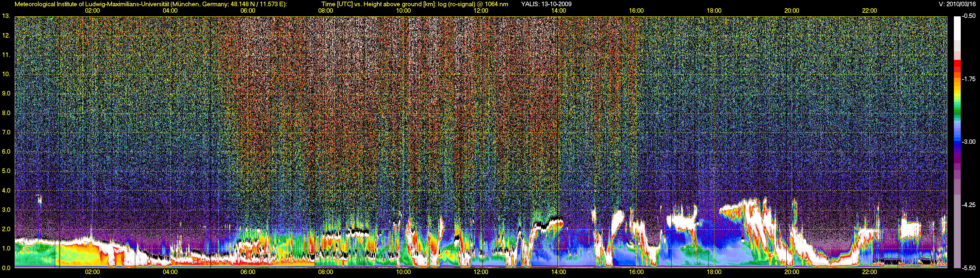Click the 04:00 label on the top time axis

coord(170,11)
